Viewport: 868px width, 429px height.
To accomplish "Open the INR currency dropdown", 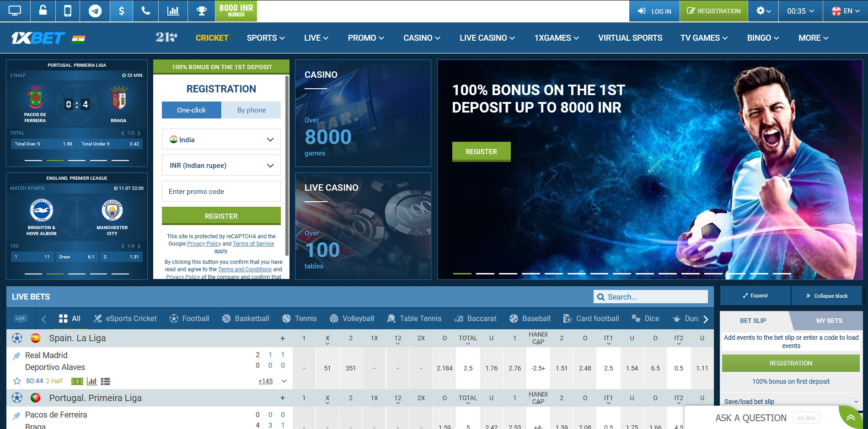I will 221,165.
